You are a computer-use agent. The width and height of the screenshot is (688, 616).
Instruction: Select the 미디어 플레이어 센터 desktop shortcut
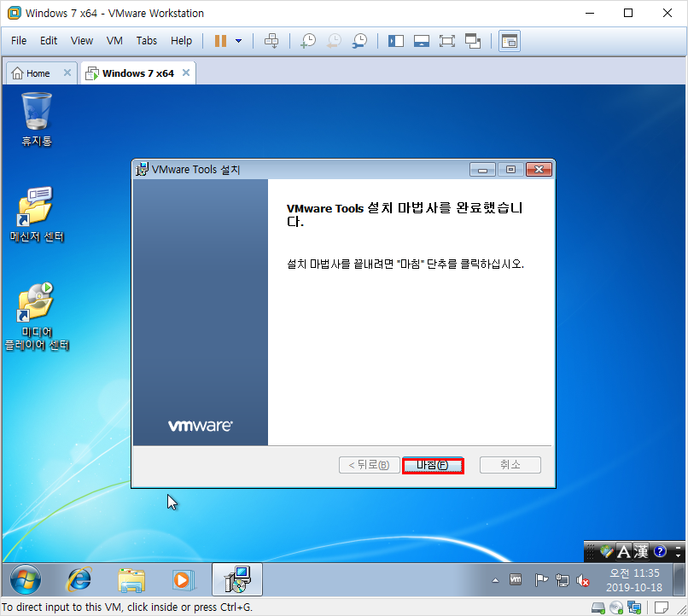[37, 317]
